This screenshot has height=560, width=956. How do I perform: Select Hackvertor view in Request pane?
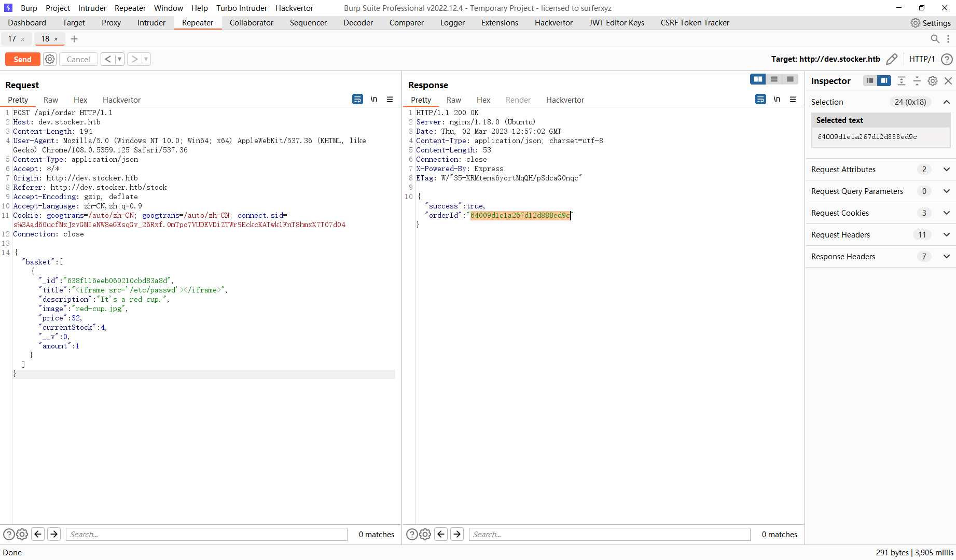click(121, 100)
